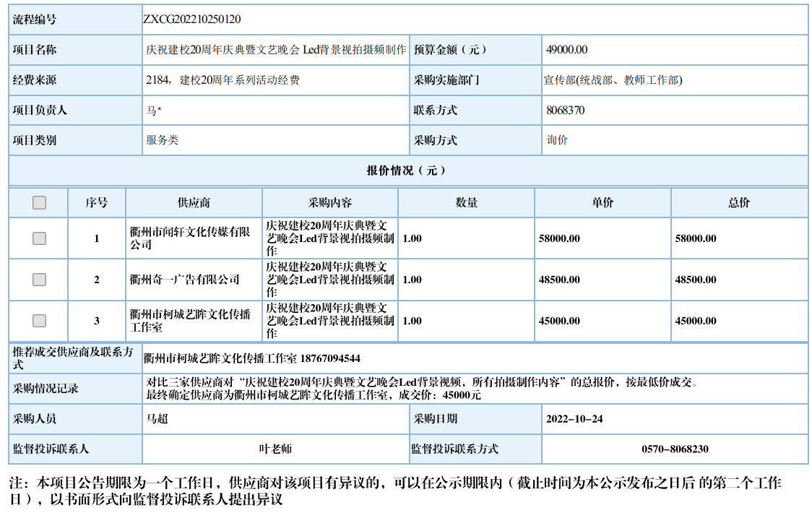This screenshot has width=812, height=513.
Task: Check the box for supplier row 3
Action: tap(39, 321)
